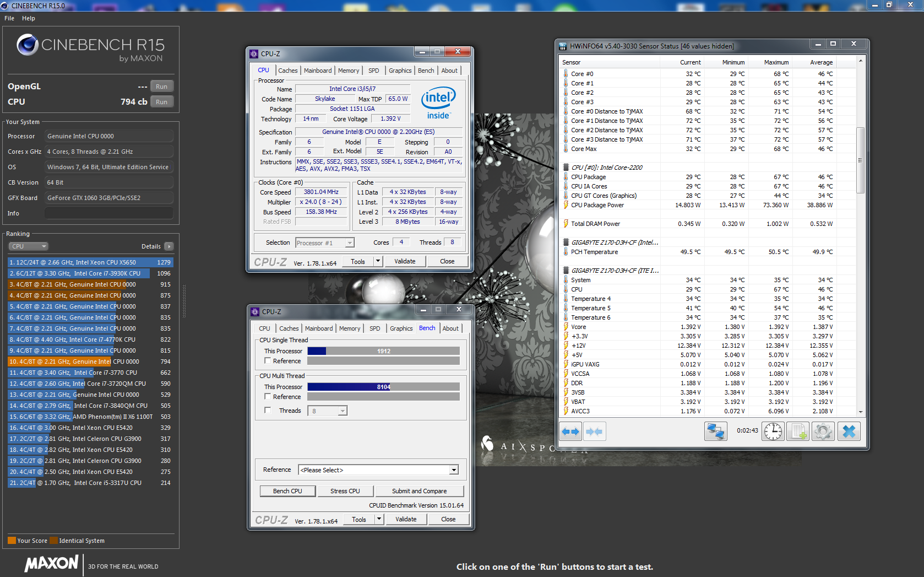Click the lightning icon next to +12V sensor

point(566,346)
